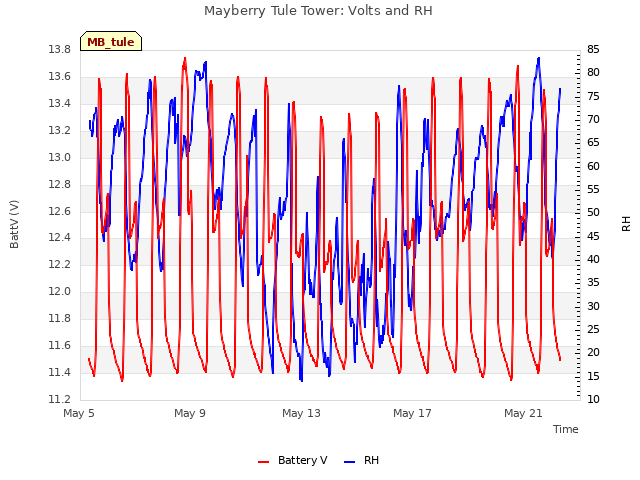The image size is (640, 480).
Task: Click the May 17 date tick label
Action: coord(412,413)
